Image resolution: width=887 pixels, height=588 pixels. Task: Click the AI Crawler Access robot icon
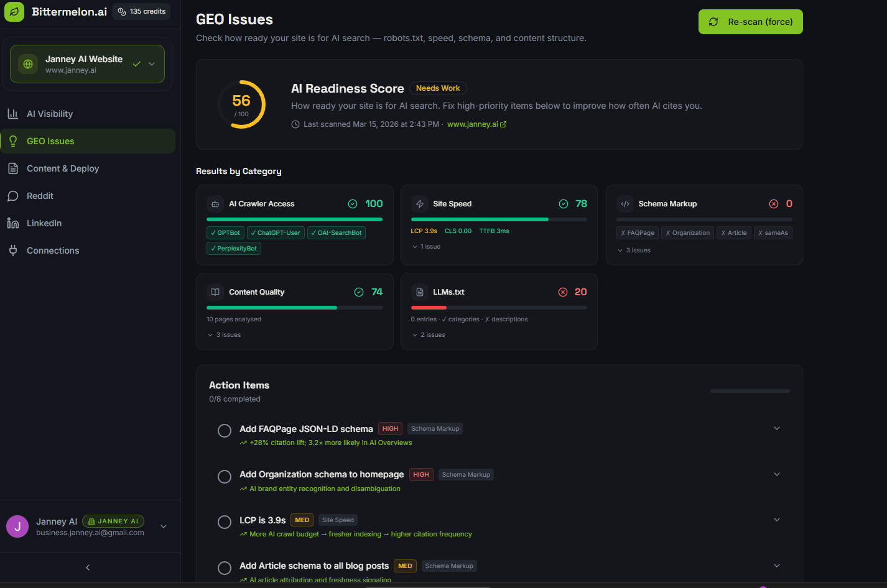point(215,204)
